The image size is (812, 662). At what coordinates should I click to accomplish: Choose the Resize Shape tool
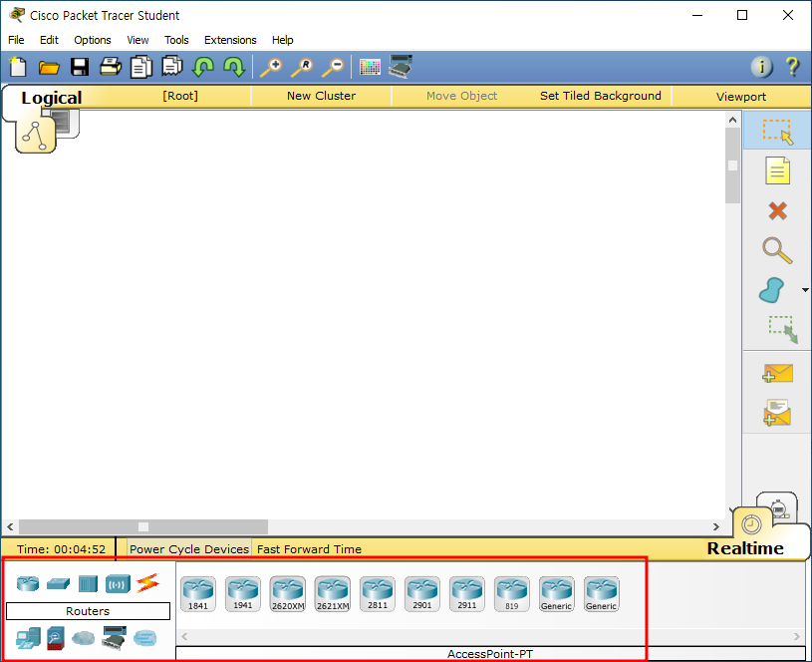click(783, 330)
